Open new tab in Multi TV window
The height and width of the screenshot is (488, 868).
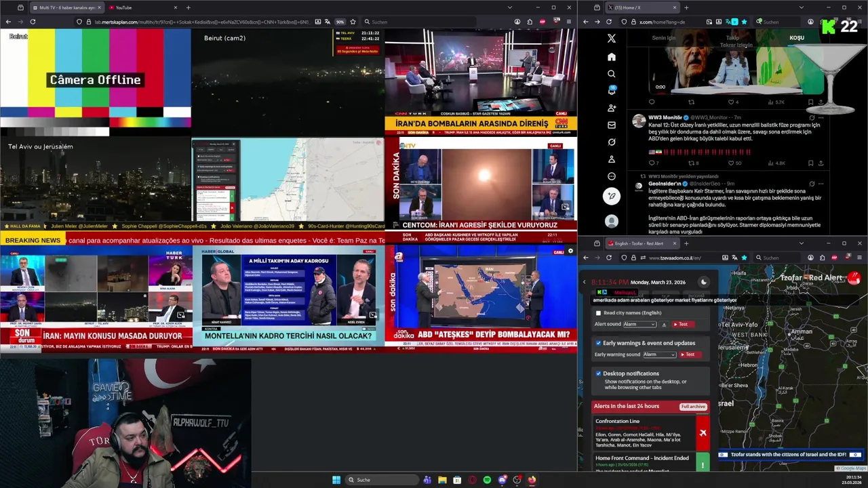[x=188, y=7]
